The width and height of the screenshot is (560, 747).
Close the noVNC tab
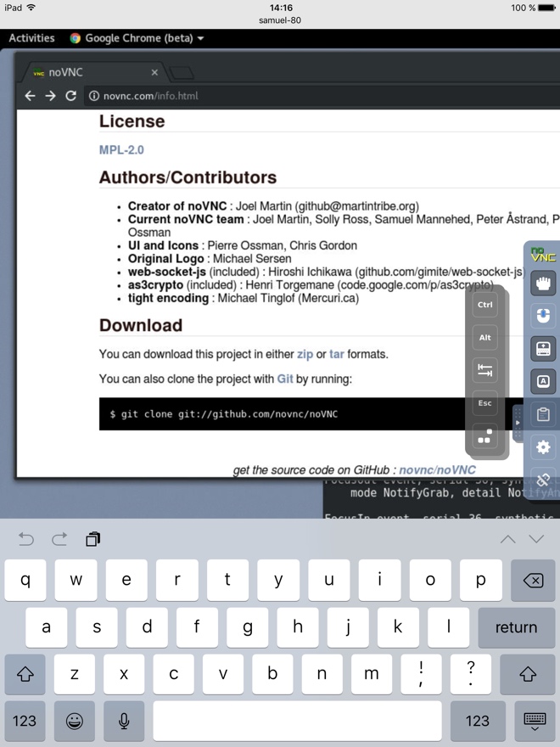154,72
